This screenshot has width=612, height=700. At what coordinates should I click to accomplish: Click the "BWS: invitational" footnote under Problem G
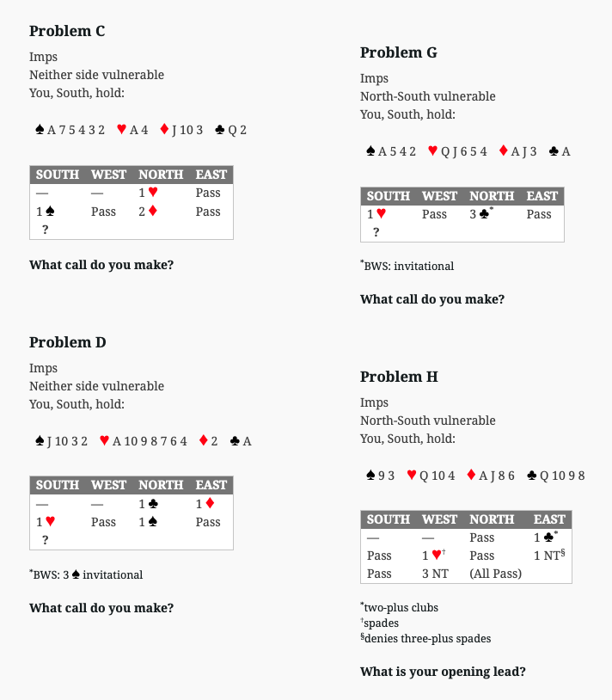tap(407, 266)
